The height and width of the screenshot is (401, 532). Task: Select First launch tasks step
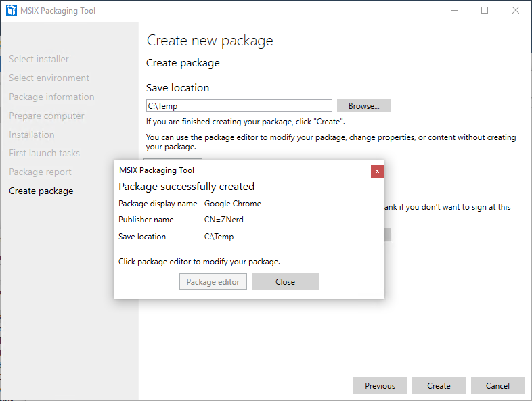point(44,154)
